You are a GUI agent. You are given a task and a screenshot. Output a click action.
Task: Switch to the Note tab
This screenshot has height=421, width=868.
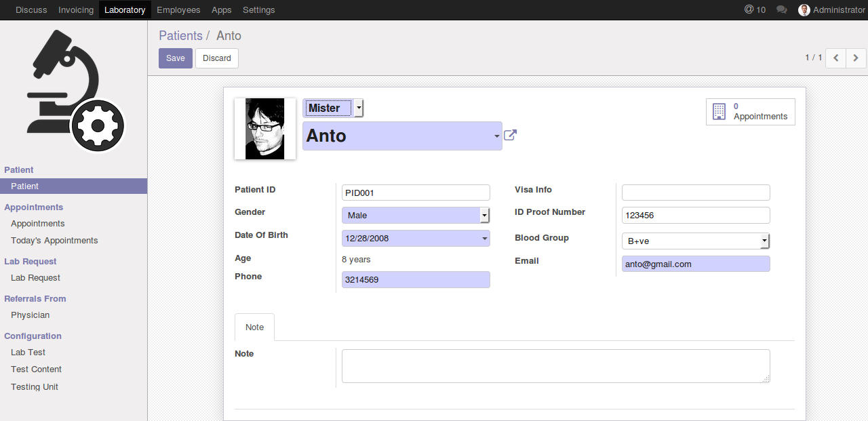(x=254, y=327)
